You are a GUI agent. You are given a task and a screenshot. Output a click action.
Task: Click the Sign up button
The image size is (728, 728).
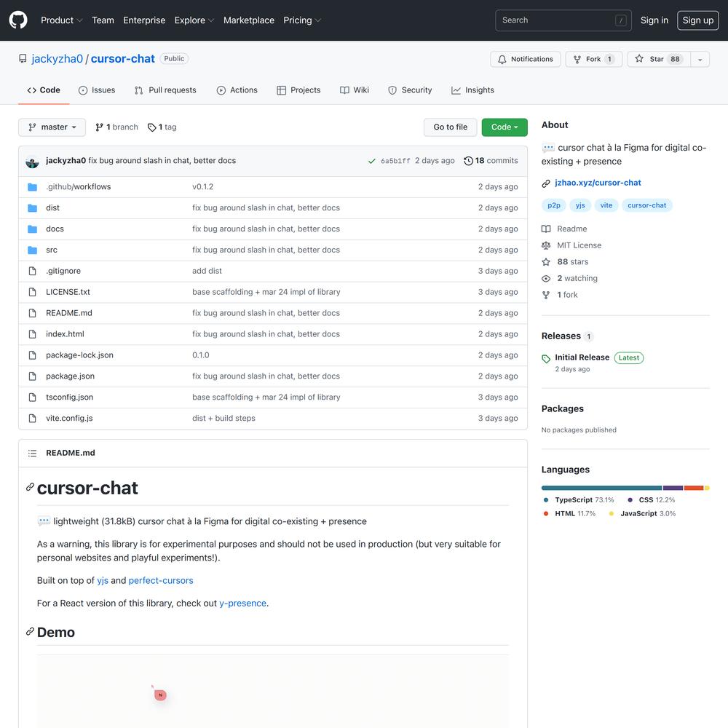tap(697, 20)
